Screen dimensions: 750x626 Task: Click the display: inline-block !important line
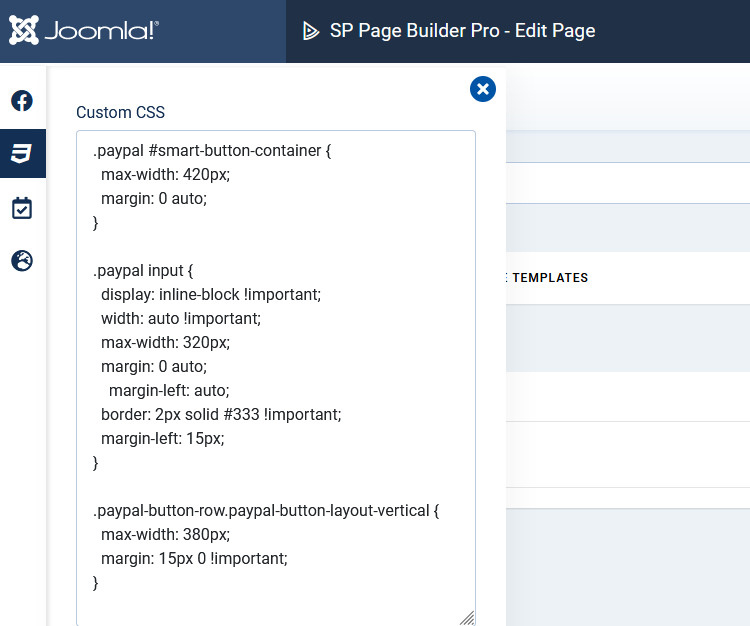point(211,295)
